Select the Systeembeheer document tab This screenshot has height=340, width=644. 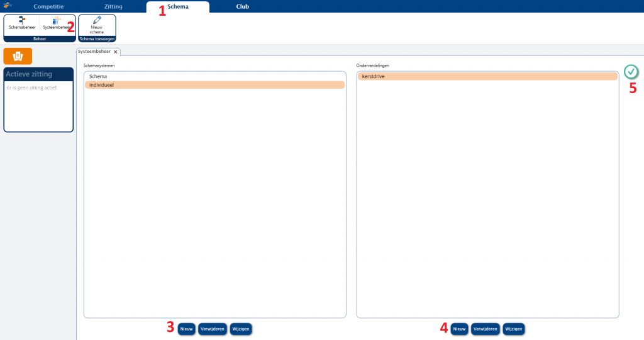tap(94, 52)
